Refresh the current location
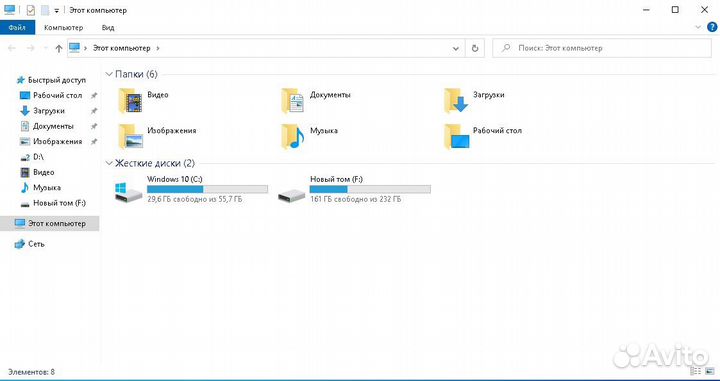 point(475,48)
